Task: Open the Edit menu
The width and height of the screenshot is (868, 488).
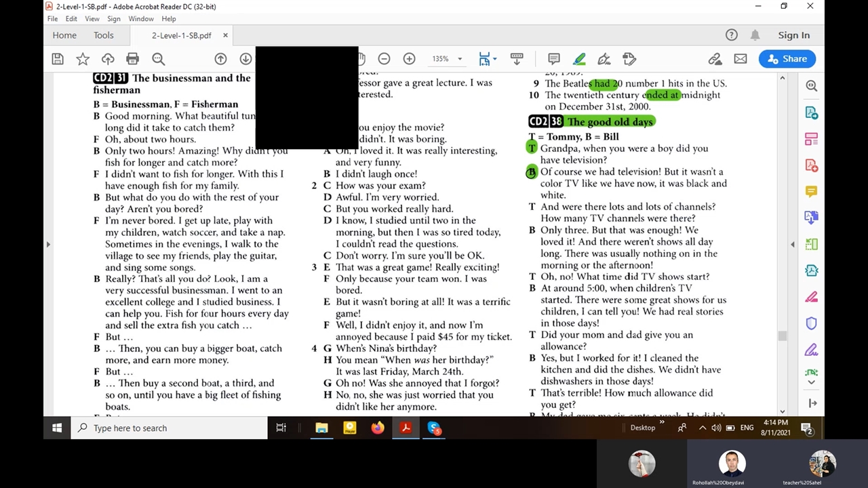Action: tap(71, 19)
